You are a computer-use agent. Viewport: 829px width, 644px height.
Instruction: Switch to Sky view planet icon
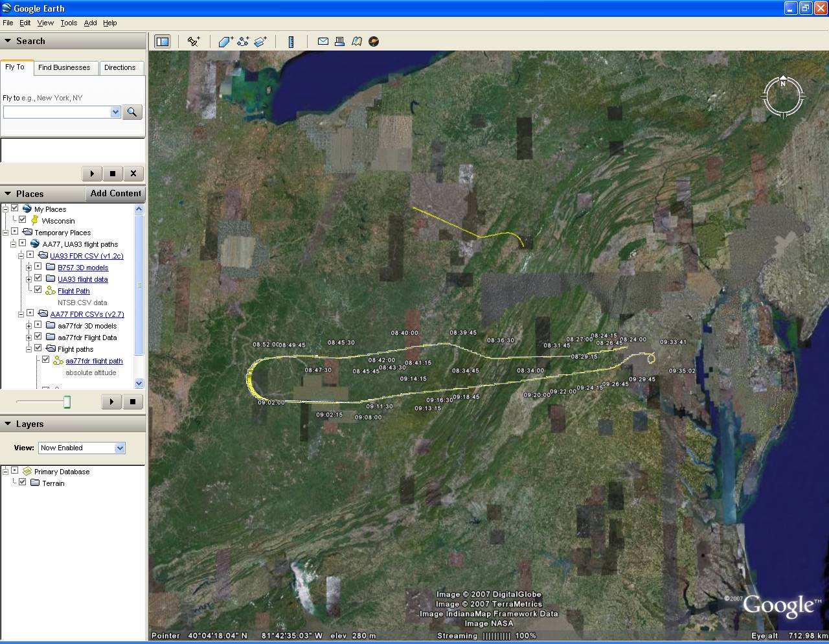click(374, 41)
